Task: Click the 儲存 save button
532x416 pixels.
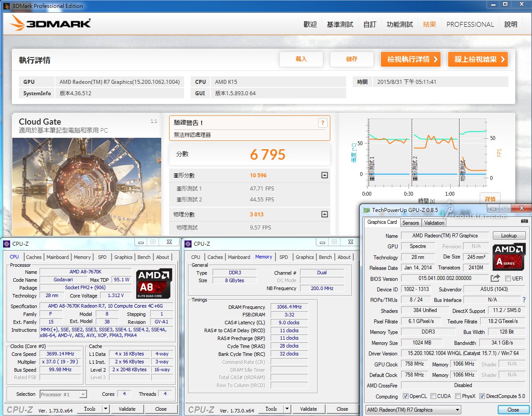Action: 352,59
